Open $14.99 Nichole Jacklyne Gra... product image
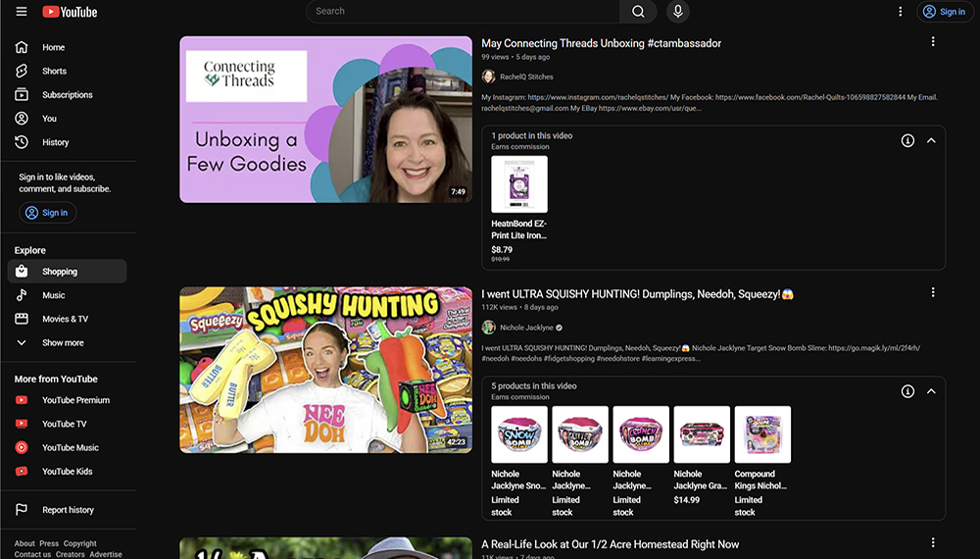 [702, 434]
